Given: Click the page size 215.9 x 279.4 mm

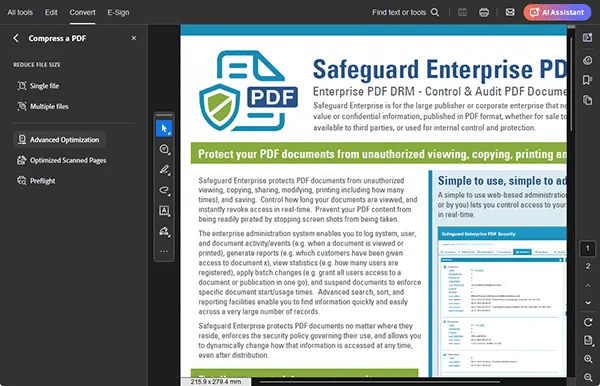Looking at the screenshot, I should 216,382.
